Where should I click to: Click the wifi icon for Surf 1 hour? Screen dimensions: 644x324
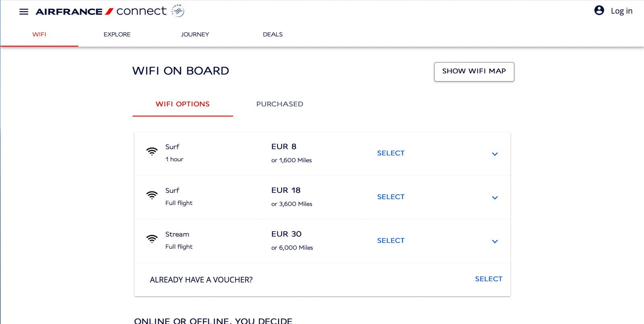click(x=152, y=152)
